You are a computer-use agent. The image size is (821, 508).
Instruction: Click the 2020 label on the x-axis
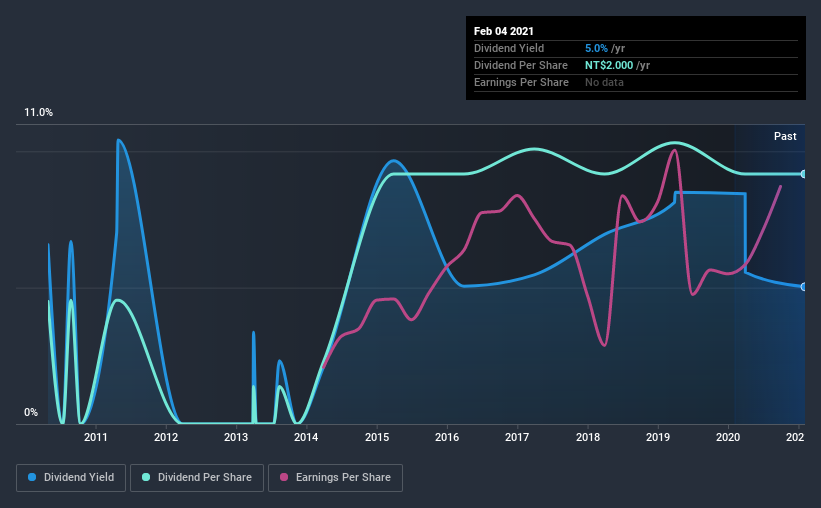pyautogui.click(x=728, y=437)
